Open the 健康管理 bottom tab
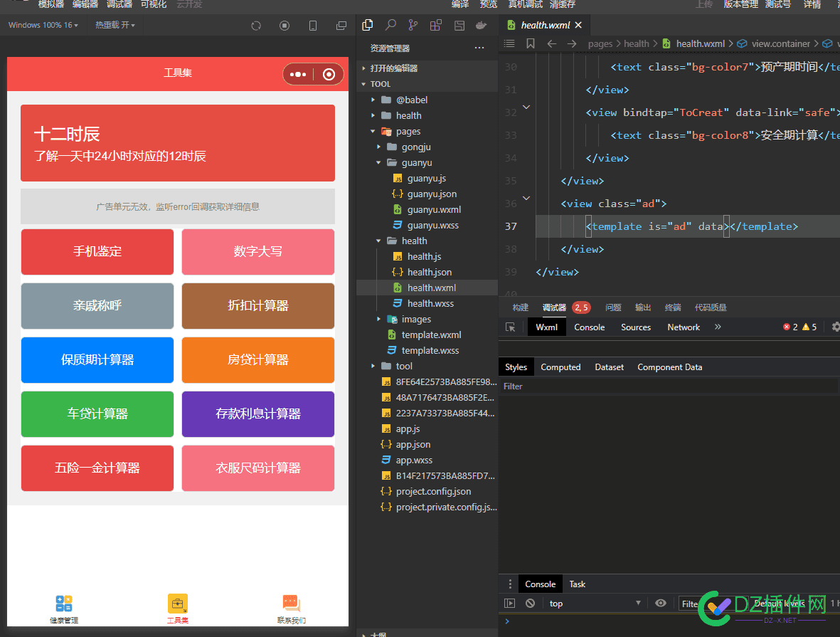840x637 pixels. click(x=64, y=610)
